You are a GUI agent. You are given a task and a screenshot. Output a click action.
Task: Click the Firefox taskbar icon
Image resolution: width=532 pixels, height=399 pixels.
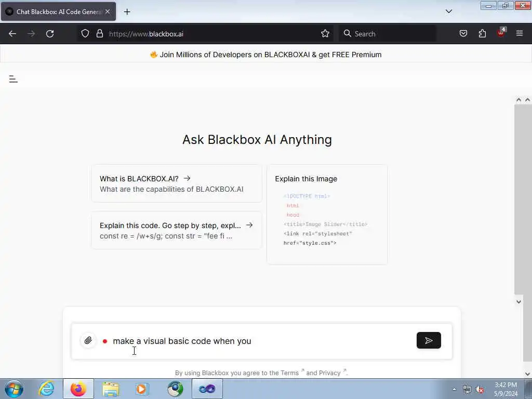[x=78, y=389]
